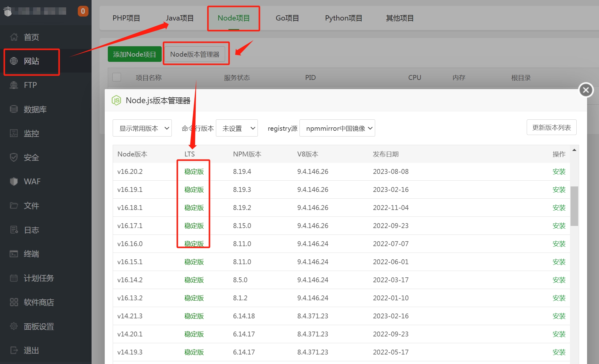599x364 pixels.
Task: Click the FTP globe icon
Action: click(x=14, y=85)
